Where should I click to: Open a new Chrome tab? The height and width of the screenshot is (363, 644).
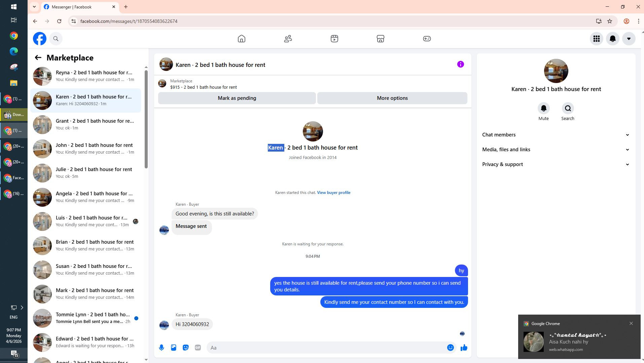(x=126, y=7)
